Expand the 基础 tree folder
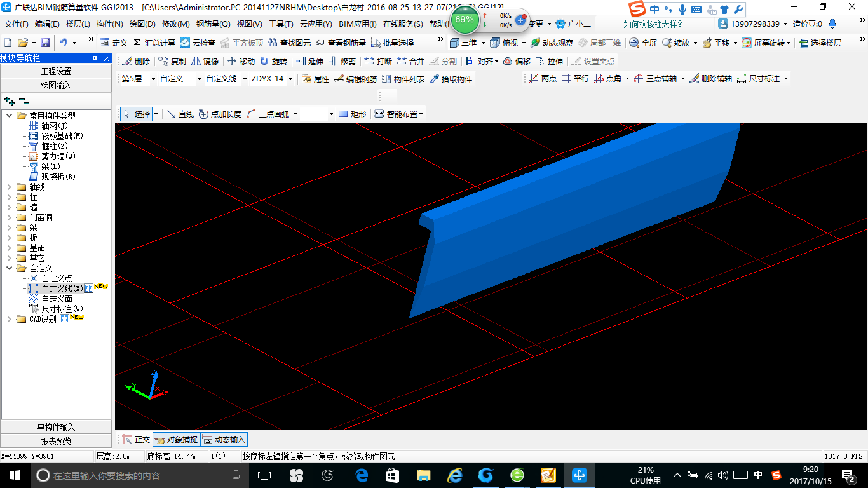 tap(10, 248)
